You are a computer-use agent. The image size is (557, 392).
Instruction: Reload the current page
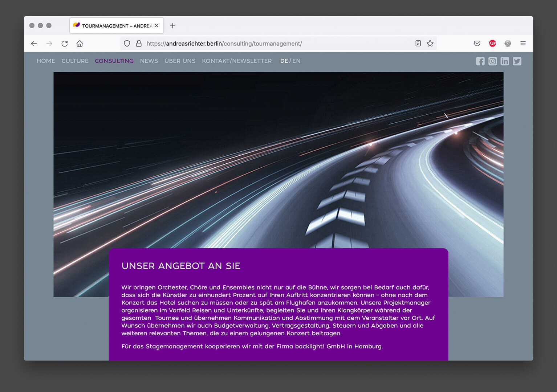tap(65, 44)
